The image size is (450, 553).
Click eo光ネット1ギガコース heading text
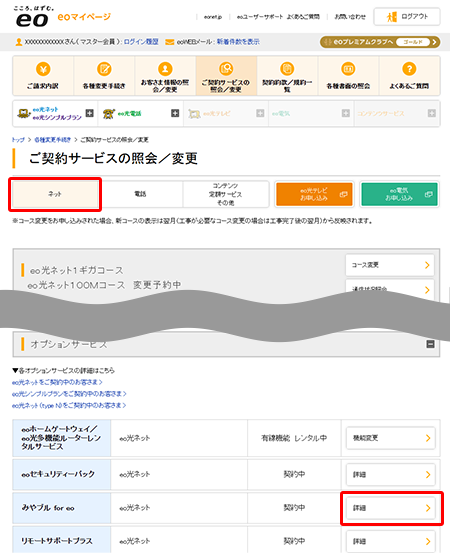(77, 271)
